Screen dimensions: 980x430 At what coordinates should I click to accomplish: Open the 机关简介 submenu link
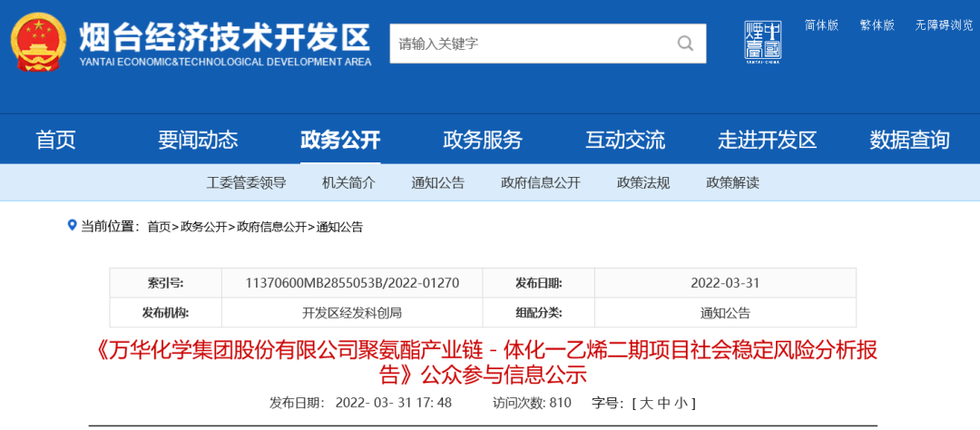pos(348,183)
